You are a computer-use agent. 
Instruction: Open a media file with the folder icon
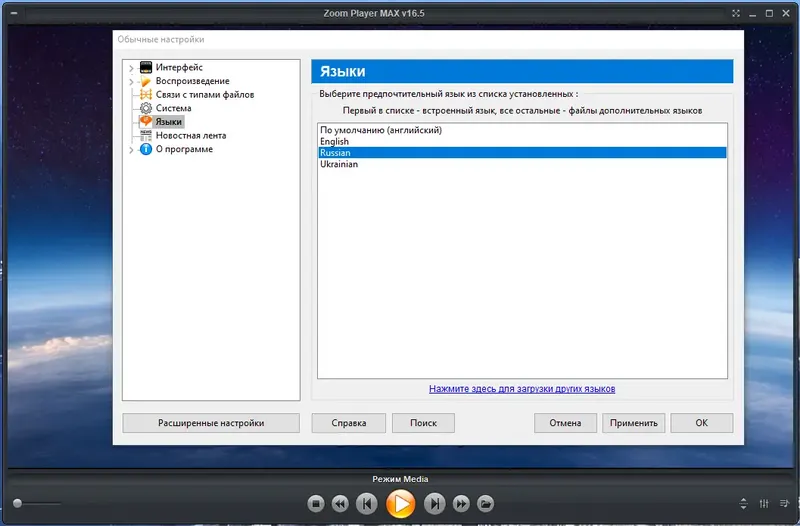485,504
